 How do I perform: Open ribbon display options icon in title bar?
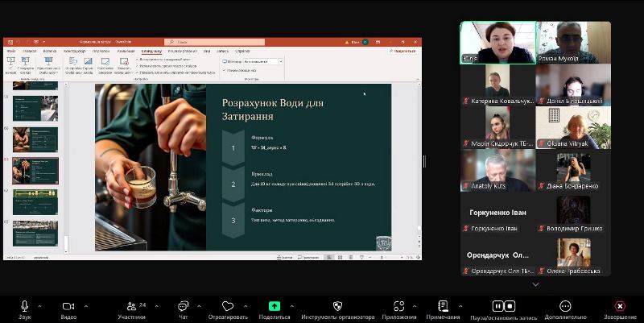coord(378,42)
